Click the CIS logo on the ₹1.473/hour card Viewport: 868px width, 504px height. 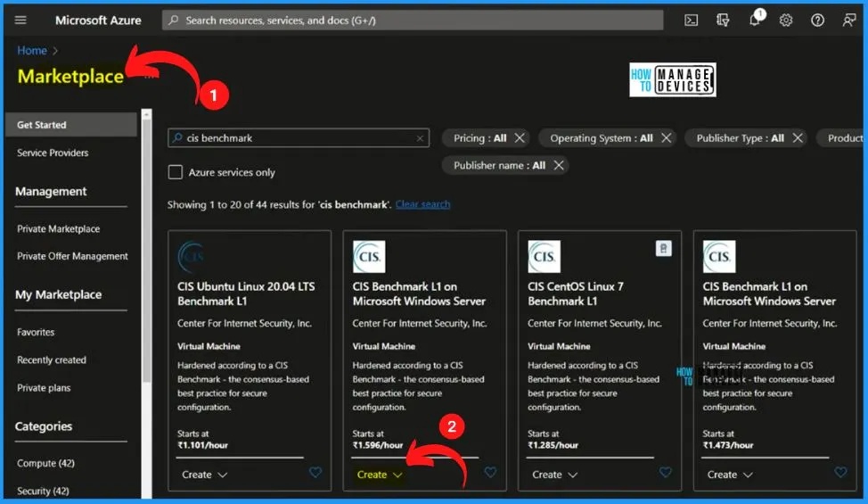coord(719,256)
